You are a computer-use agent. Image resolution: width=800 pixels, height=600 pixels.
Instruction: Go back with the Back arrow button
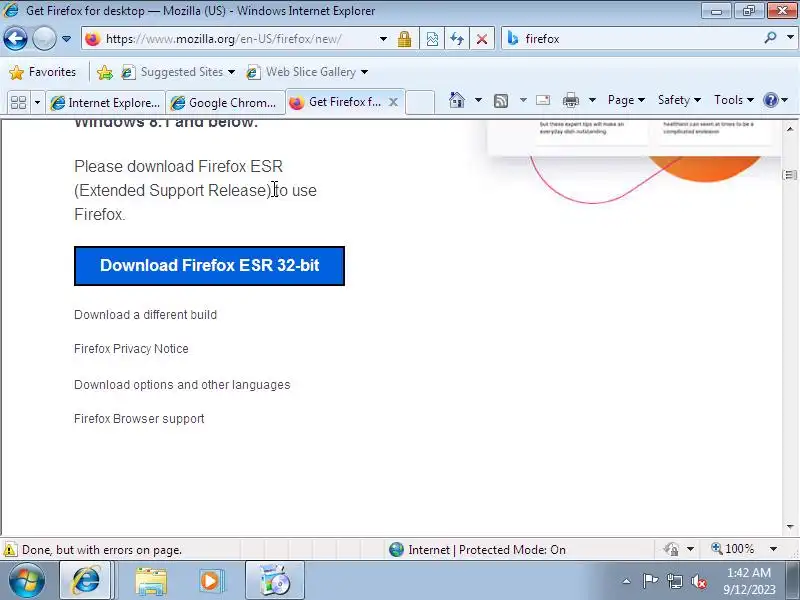click(15, 39)
